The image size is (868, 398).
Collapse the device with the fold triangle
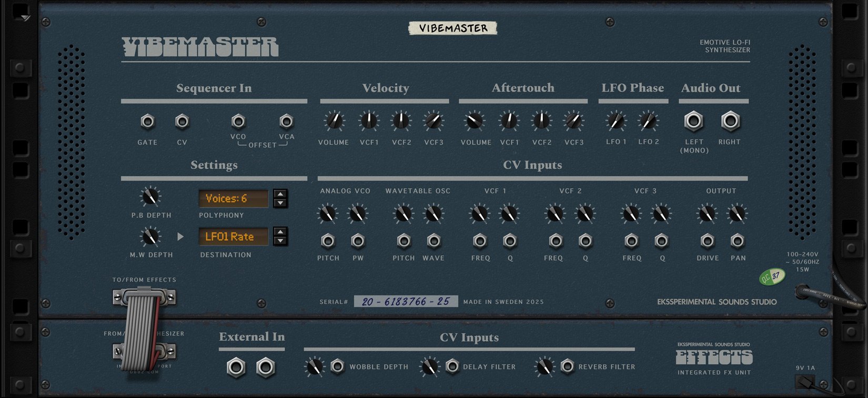26,18
